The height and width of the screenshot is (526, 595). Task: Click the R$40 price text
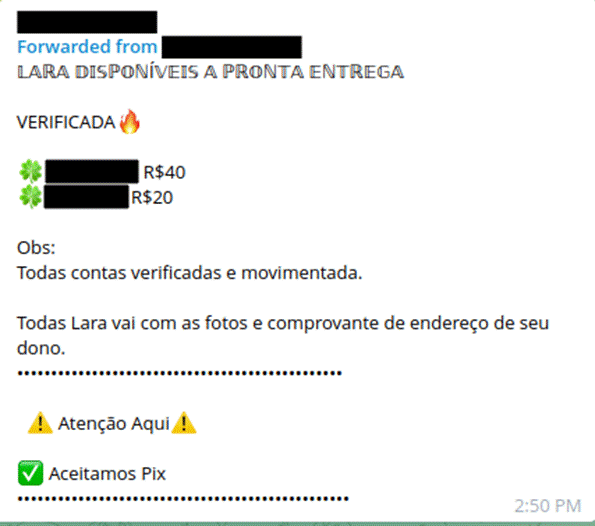(x=164, y=172)
